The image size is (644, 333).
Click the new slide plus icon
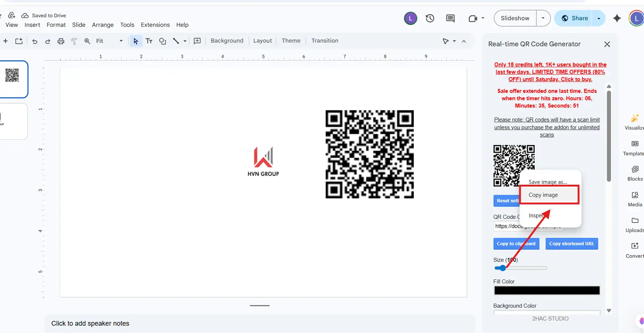6,41
